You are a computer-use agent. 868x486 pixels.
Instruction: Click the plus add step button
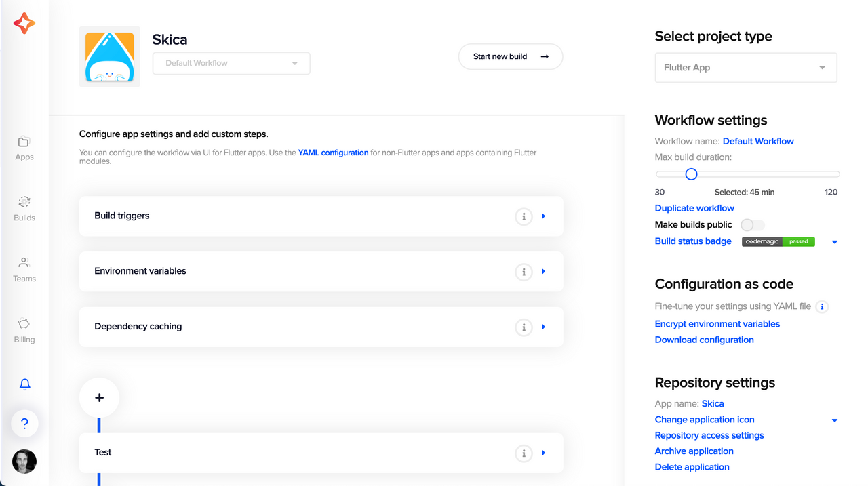pyautogui.click(x=99, y=398)
